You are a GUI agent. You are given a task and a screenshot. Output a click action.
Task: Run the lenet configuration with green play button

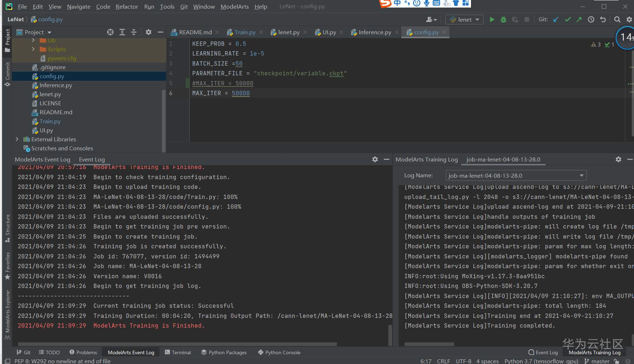tap(492, 19)
